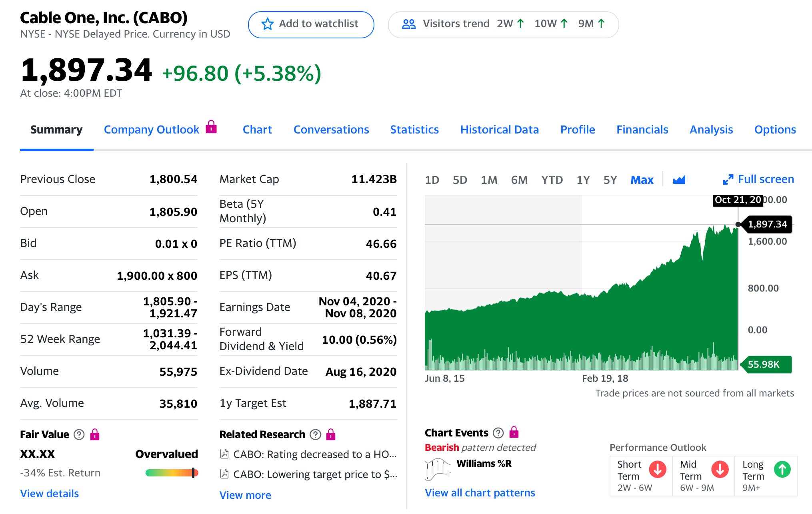Click the Visitors trend people icon
812x514 pixels.
(x=408, y=24)
